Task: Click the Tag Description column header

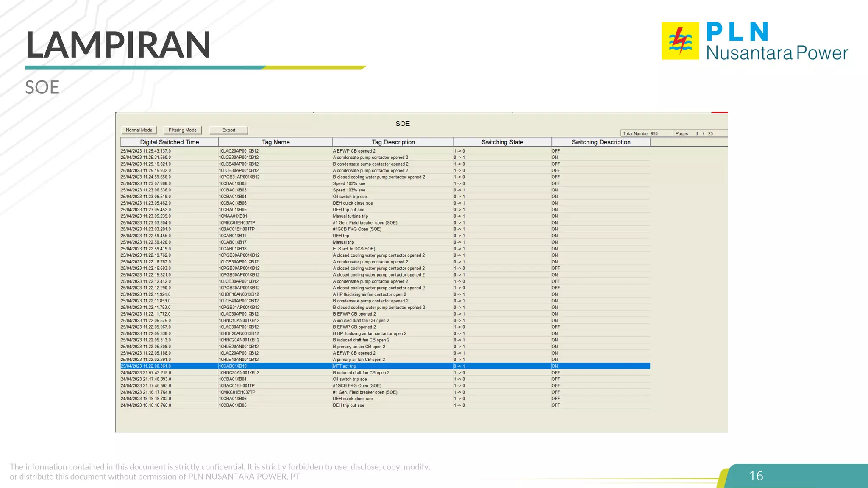Action: (393, 142)
